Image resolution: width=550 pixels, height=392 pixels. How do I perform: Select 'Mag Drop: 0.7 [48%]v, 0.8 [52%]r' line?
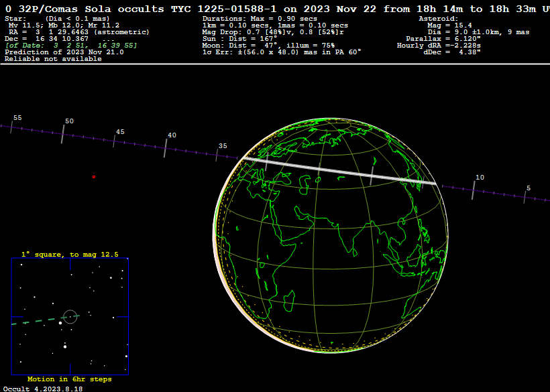click(x=273, y=32)
